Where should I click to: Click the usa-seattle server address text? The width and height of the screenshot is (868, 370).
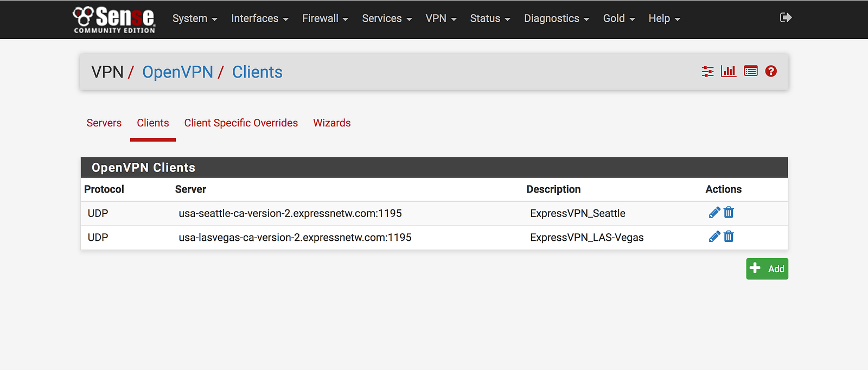(x=290, y=213)
